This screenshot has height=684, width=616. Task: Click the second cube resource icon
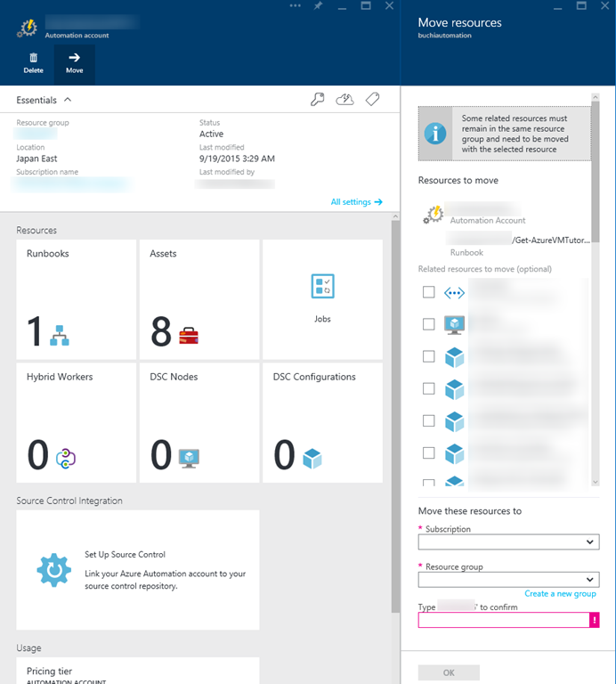tap(454, 389)
